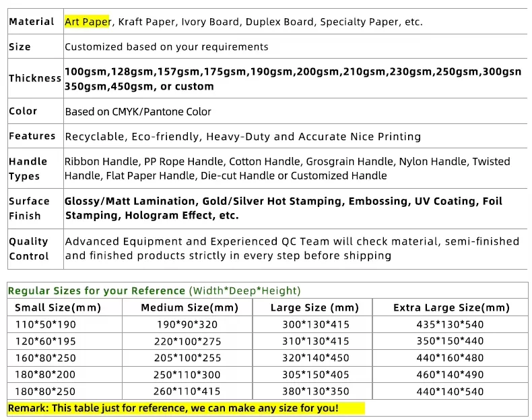Click the Thickness row label

pyautogui.click(x=35, y=78)
